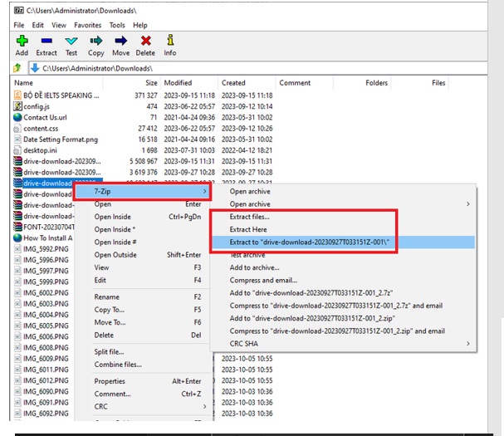The height and width of the screenshot is (436, 504).
Task: Open the Favorites menu
Action: click(87, 26)
